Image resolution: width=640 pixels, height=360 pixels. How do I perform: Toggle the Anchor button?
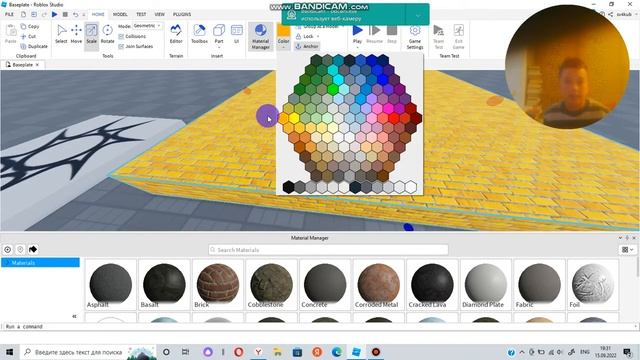click(x=307, y=47)
